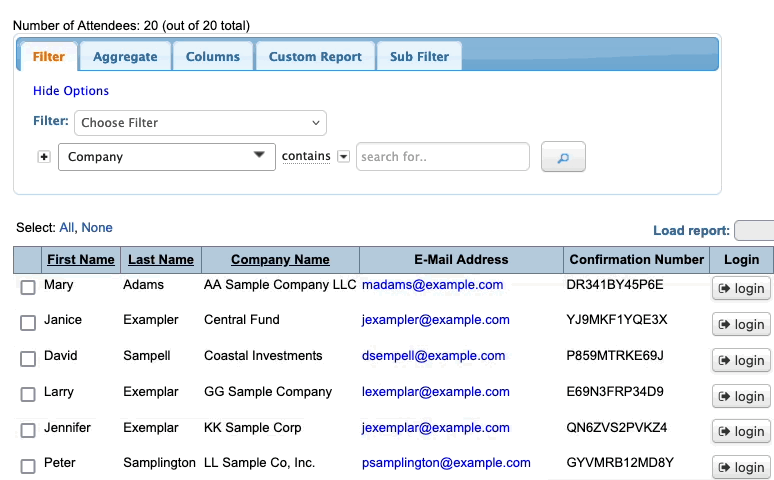
Task: Open the Choose Filter dropdown
Action: coord(200,123)
